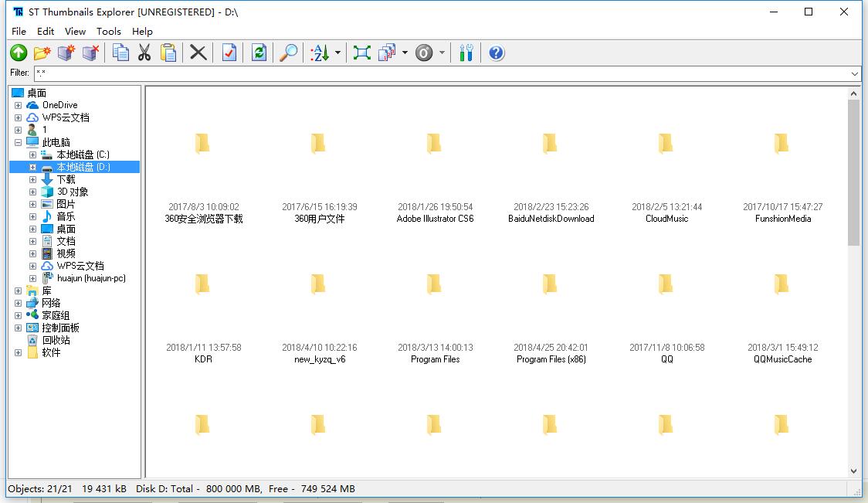Open the View menu

pyautogui.click(x=75, y=32)
